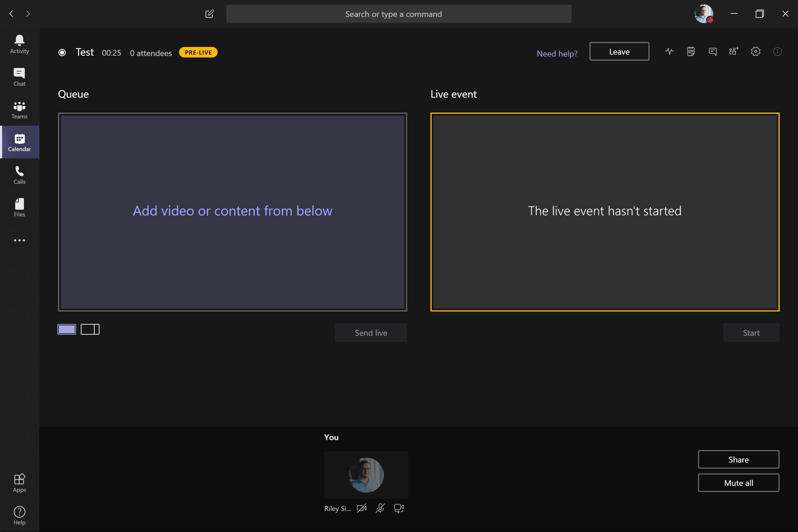Open the health and performance icon
Screen dimensions: 798x532
[x=669, y=52]
